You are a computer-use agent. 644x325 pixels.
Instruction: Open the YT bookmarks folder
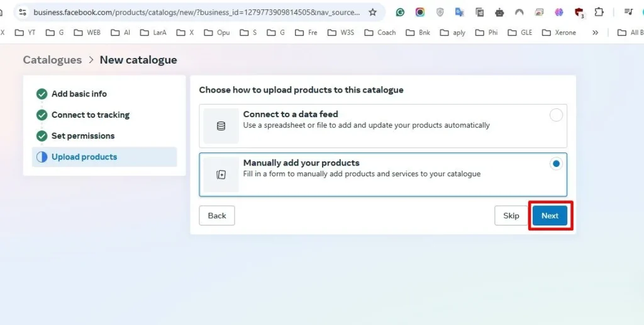25,33
